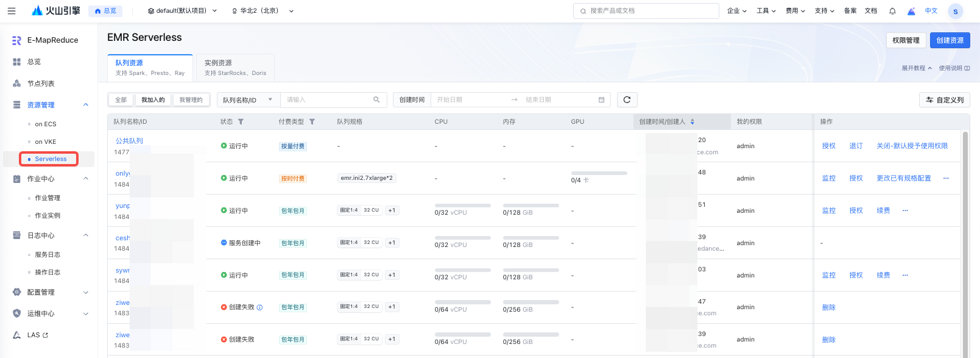Click 更改已有规格配置 link
The height and width of the screenshot is (358, 980).
coord(903,178)
